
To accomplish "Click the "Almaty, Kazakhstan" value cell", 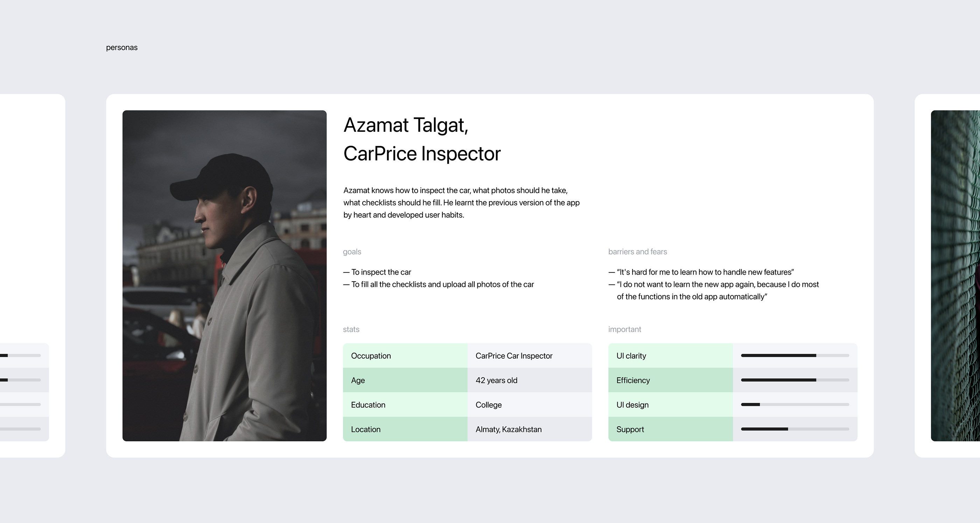I will click(x=508, y=429).
